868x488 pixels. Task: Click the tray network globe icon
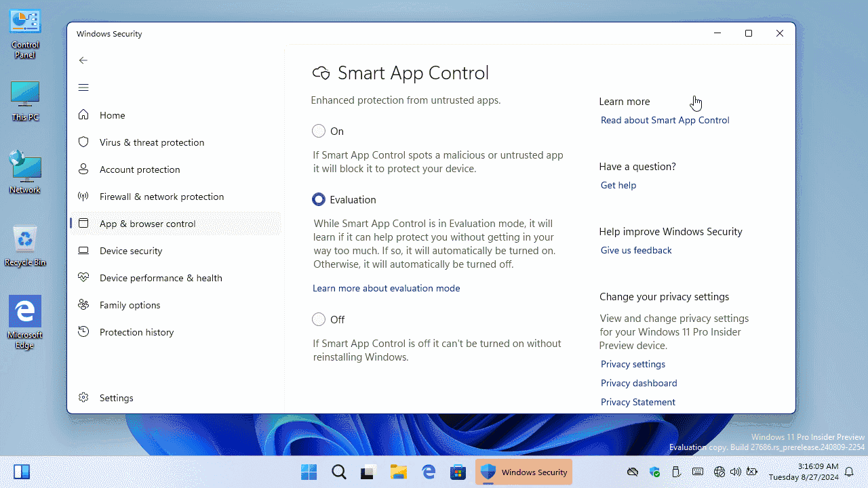[719, 472]
